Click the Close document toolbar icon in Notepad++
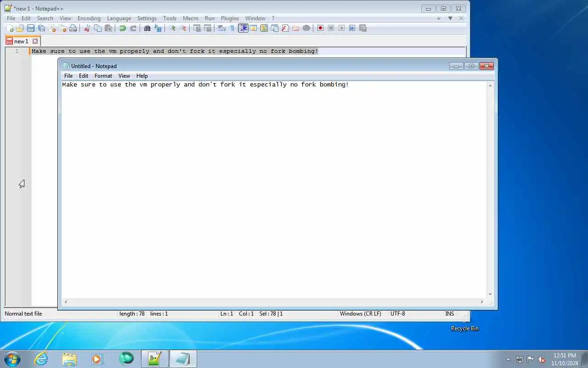 click(x=52, y=28)
